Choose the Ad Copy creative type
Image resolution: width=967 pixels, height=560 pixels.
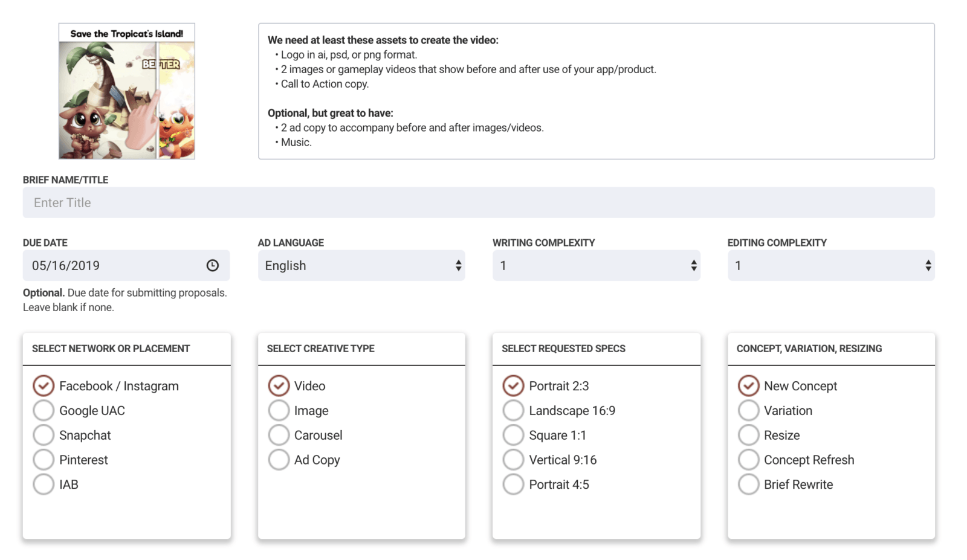279,460
